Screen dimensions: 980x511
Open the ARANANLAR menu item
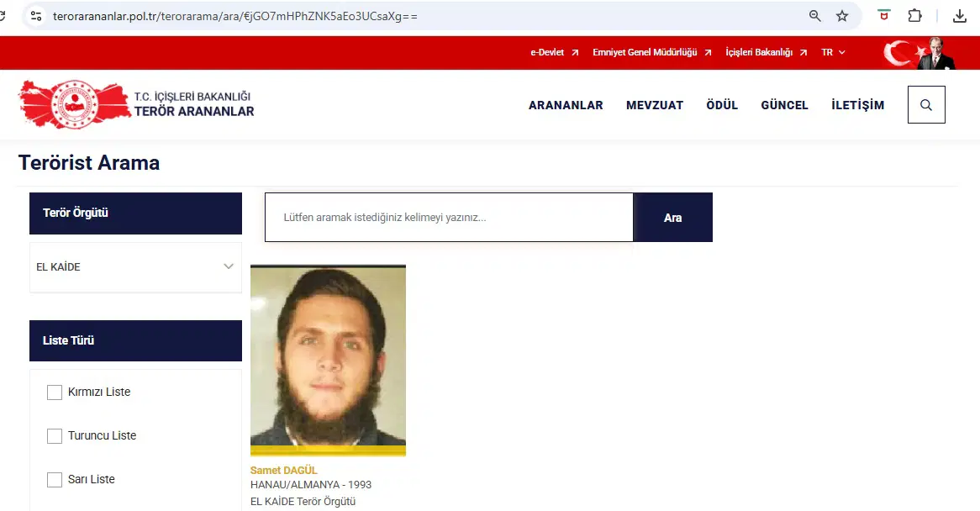566,105
